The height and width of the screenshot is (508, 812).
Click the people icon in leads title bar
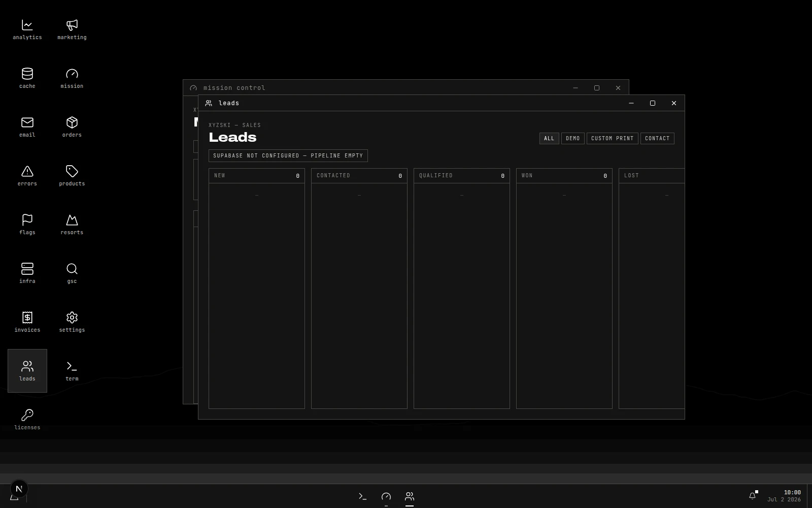(209, 103)
